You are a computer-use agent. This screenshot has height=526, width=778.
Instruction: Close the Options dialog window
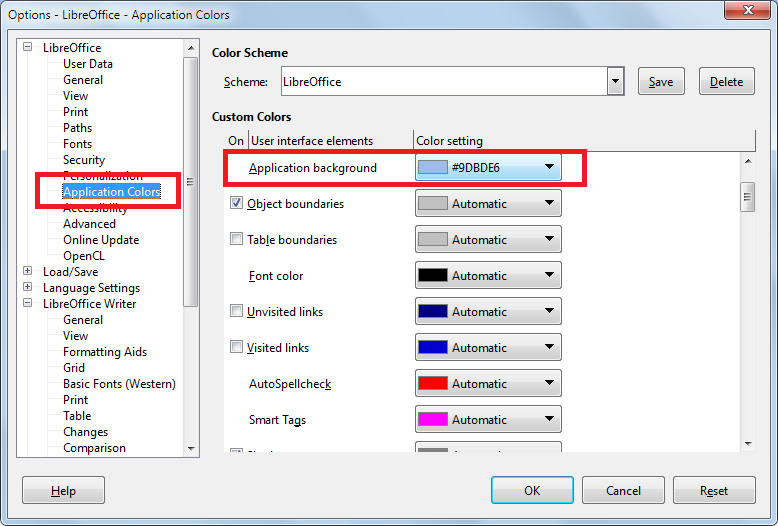[748, 10]
